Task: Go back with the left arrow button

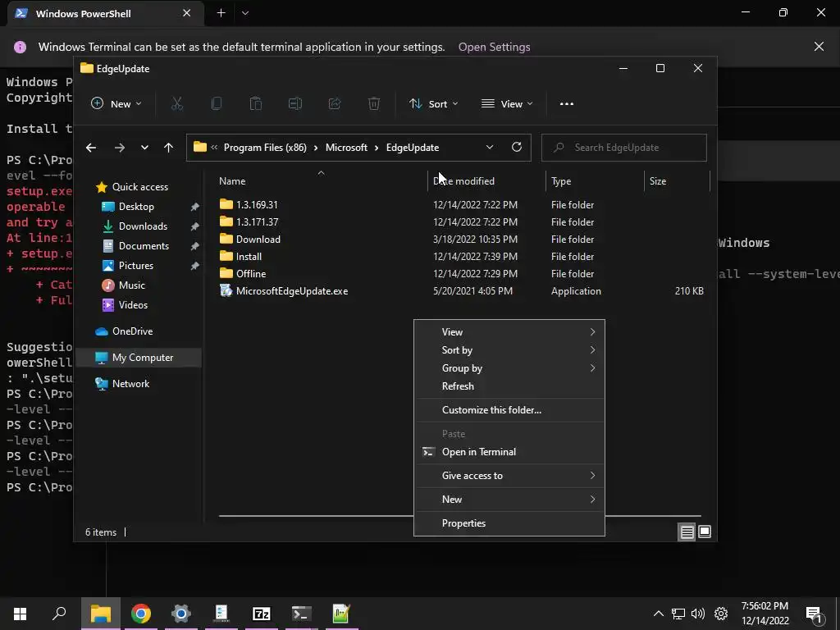Action: point(91,148)
